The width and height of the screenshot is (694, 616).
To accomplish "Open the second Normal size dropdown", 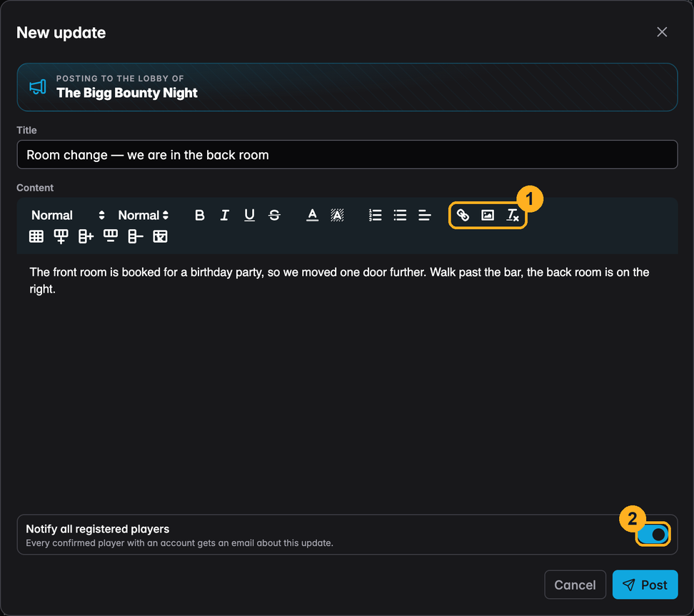I will click(x=143, y=215).
